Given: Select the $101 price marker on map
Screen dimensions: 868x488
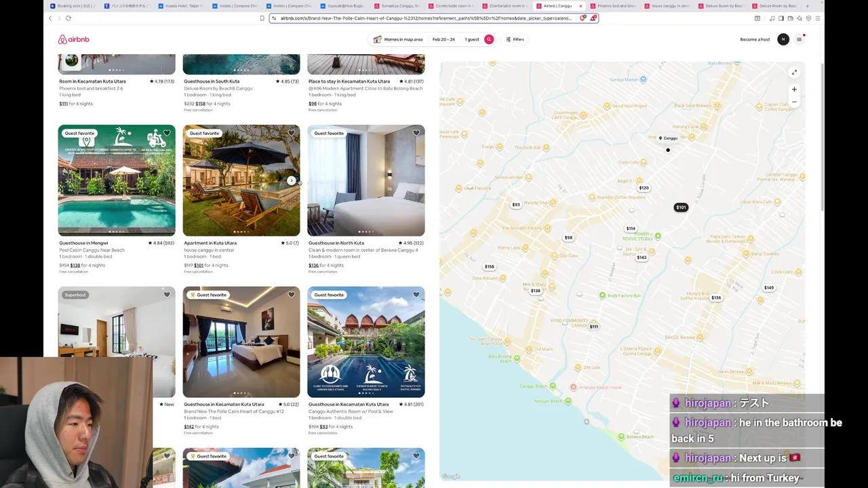Looking at the screenshot, I should pos(681,207).
